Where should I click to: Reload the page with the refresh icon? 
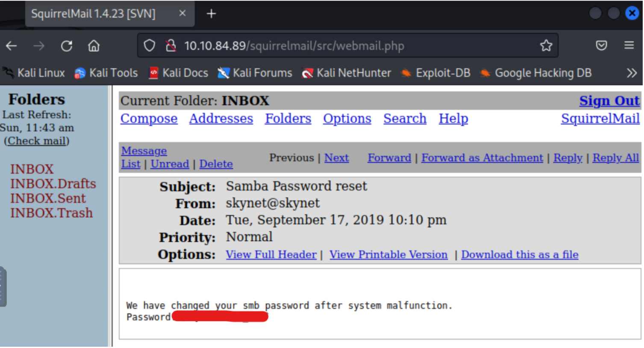pyautogui.click(x=67, y=46)
